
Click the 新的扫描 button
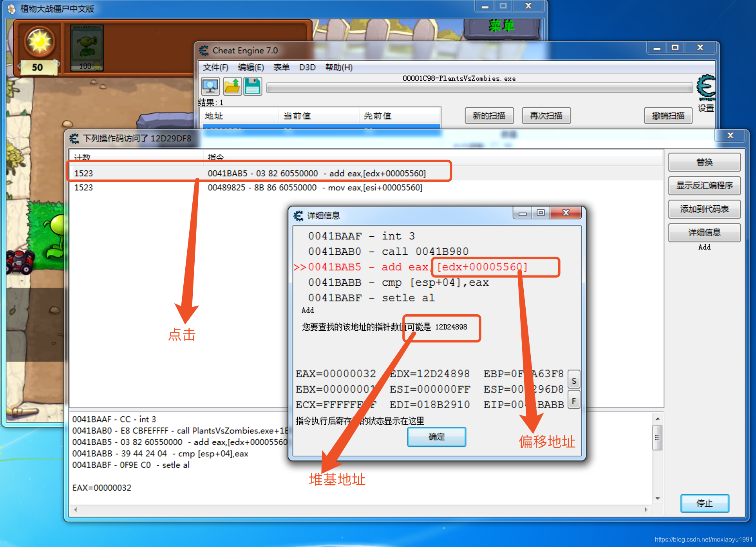point(489,116)
